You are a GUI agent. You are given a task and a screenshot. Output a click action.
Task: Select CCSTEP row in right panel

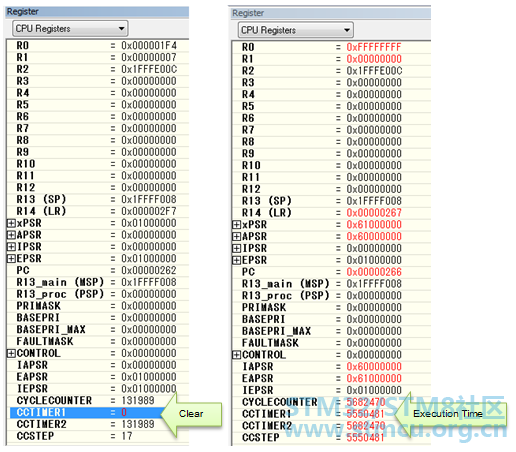[331, 438]
